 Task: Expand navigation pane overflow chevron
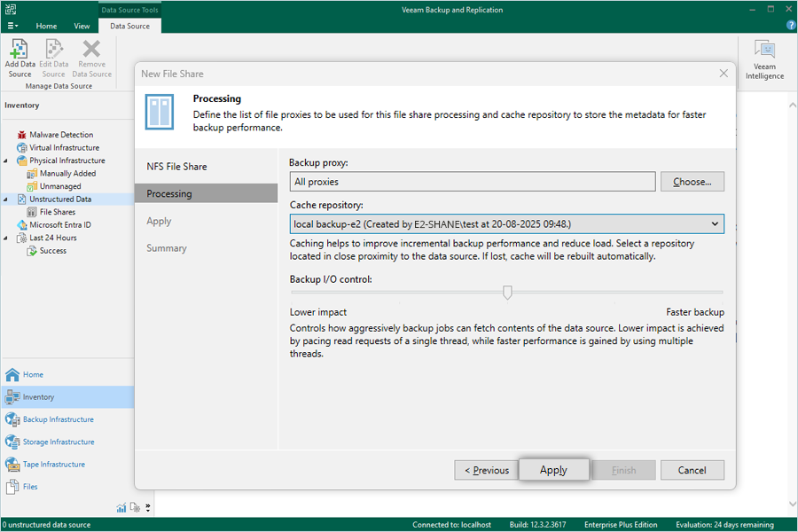pos(147,507)
